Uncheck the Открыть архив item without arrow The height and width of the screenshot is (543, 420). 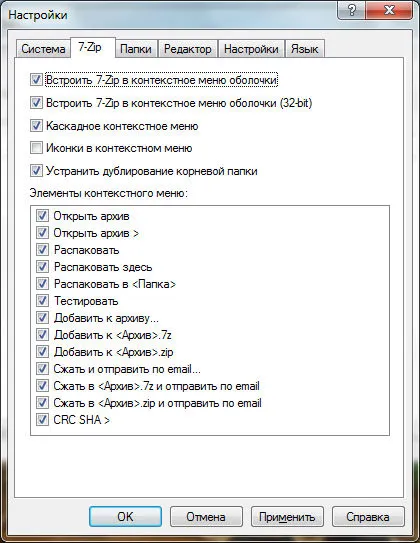click(x=42, y=216)
